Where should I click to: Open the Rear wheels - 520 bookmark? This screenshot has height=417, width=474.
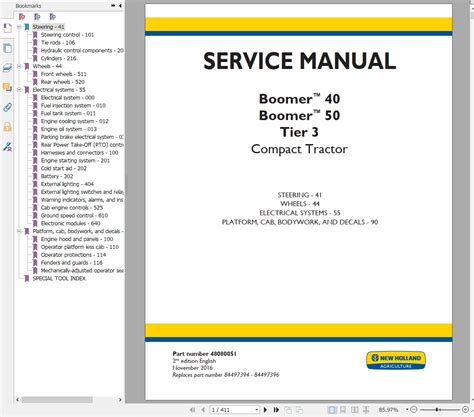(x=63, y=82)
